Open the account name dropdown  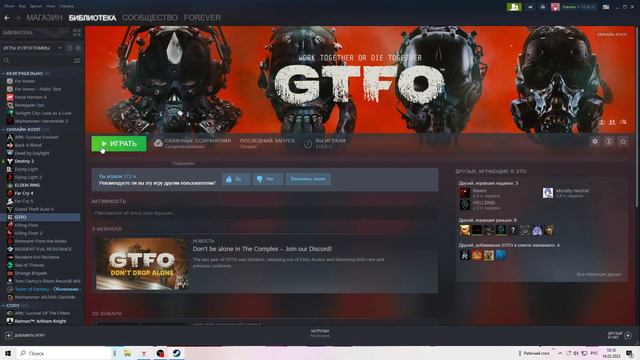[x=578, y=7]
